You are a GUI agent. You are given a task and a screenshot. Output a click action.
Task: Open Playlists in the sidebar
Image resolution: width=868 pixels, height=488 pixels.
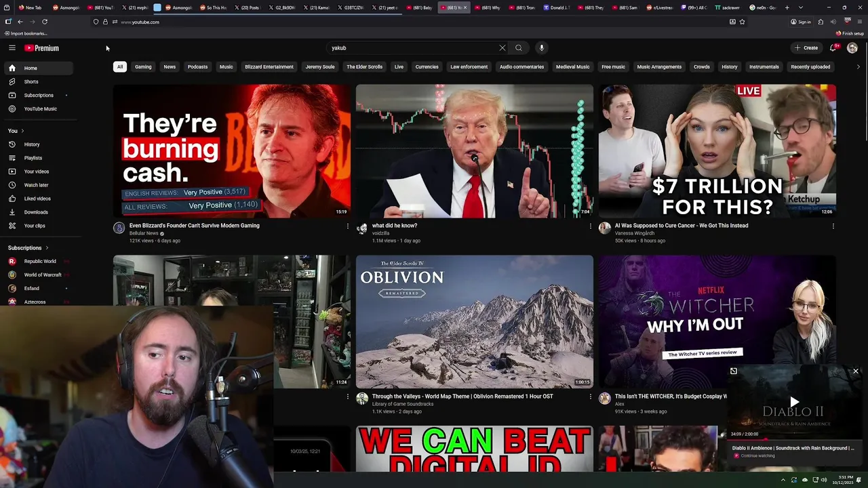[x=38, y=158]
